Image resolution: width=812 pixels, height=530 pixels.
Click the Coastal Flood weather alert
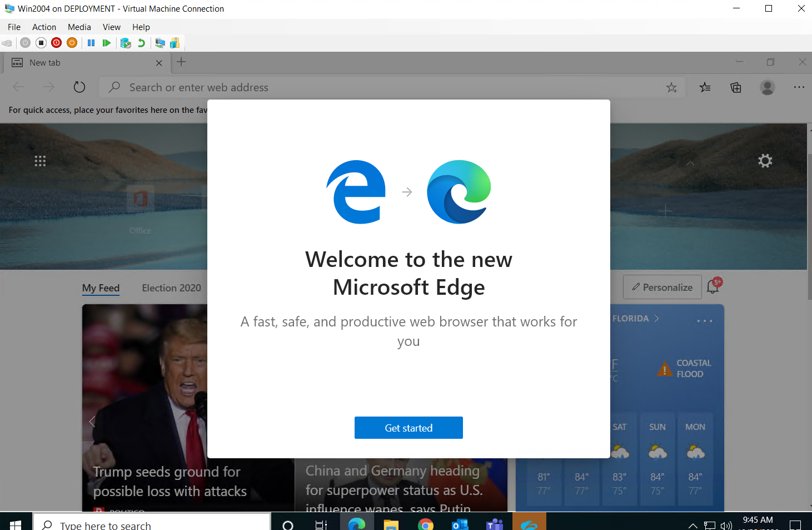684,368
